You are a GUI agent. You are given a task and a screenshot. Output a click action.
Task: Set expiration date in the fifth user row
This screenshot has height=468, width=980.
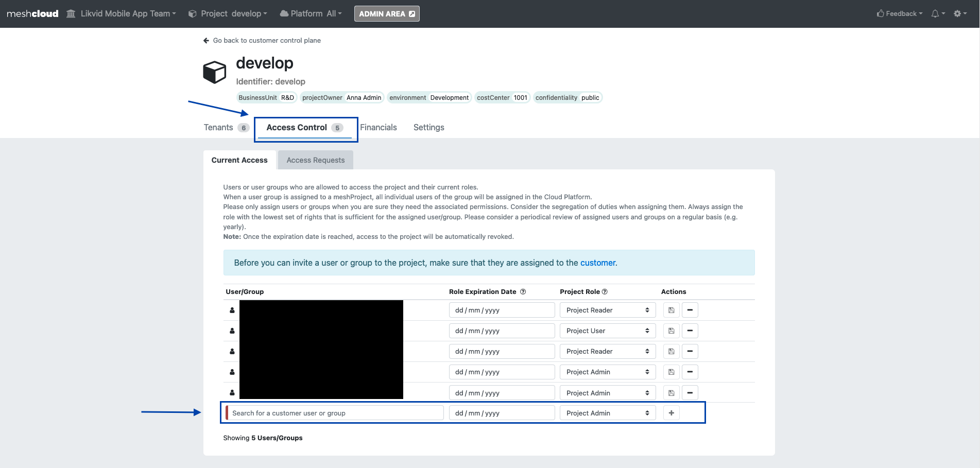502,393
